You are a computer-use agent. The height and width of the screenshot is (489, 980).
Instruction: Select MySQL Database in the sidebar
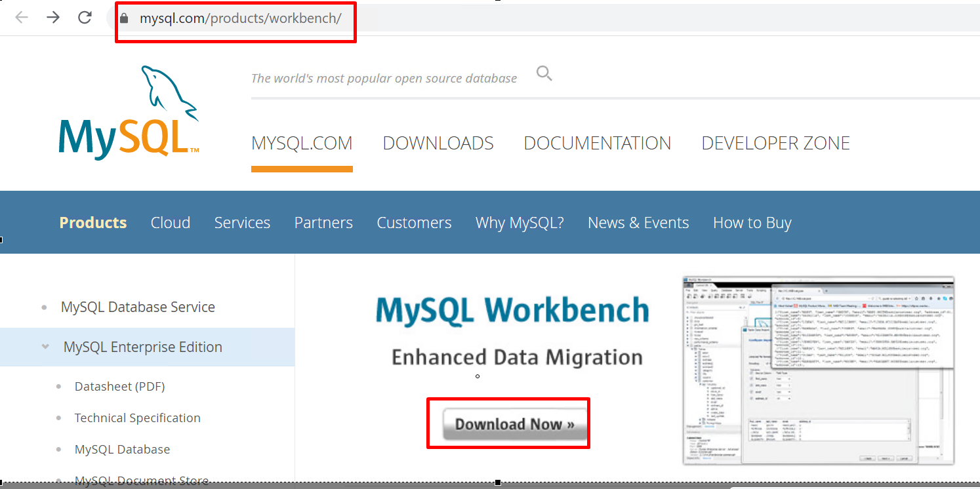pos(122,449)
